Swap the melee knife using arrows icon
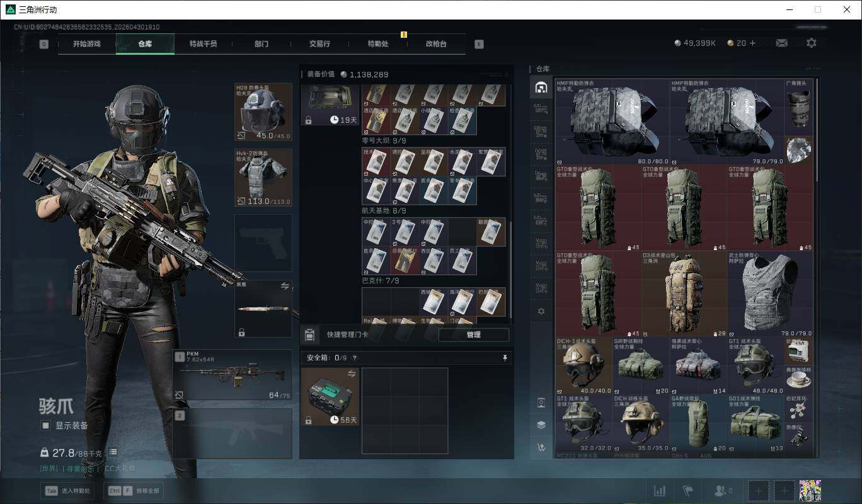This screenshot has width=862, height=504. (285, 286)
